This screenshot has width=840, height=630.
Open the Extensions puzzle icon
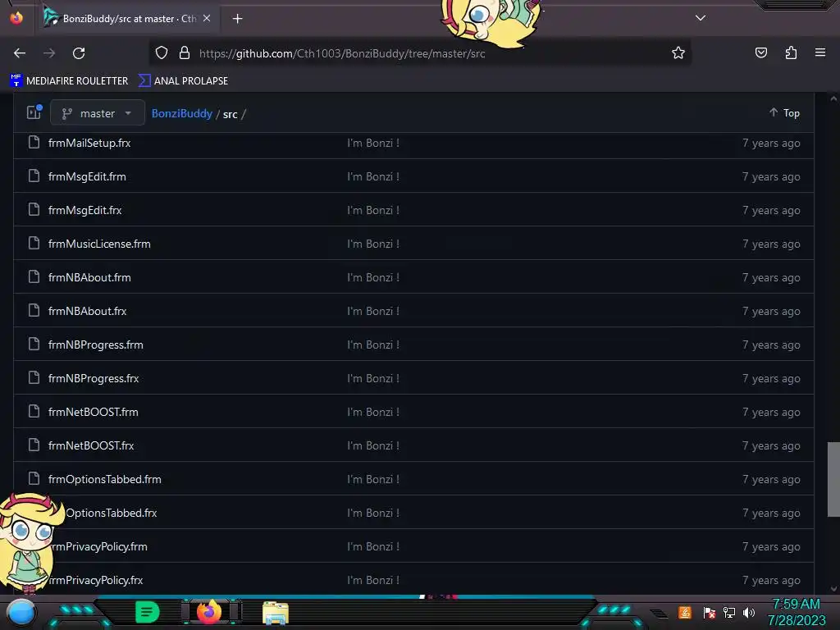[791, 53]
